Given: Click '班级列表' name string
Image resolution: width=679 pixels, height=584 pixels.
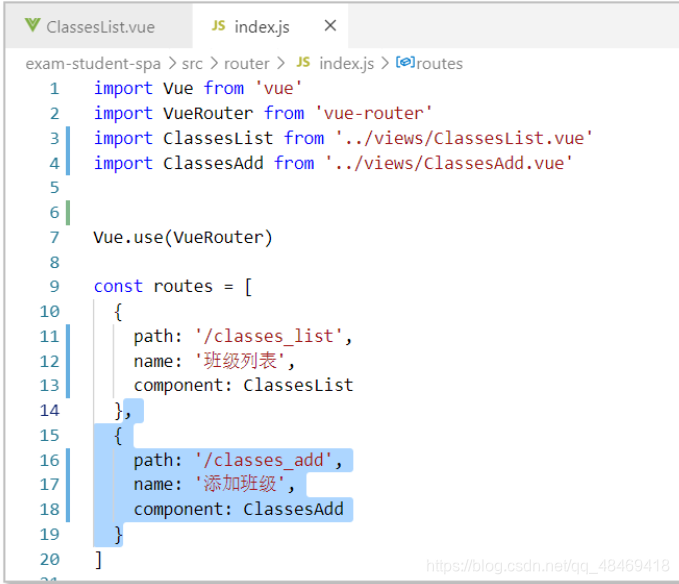Looking at the screenshot, I should click(x=240, y=361).
